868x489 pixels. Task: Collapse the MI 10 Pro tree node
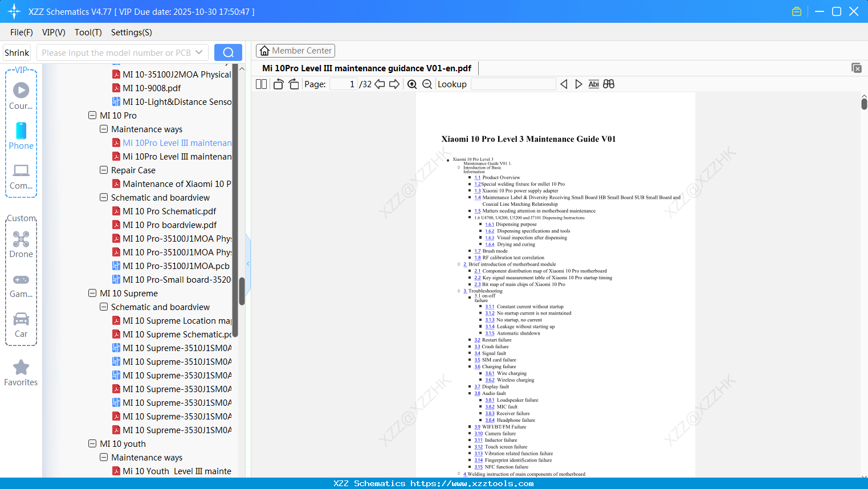[92, 115]
